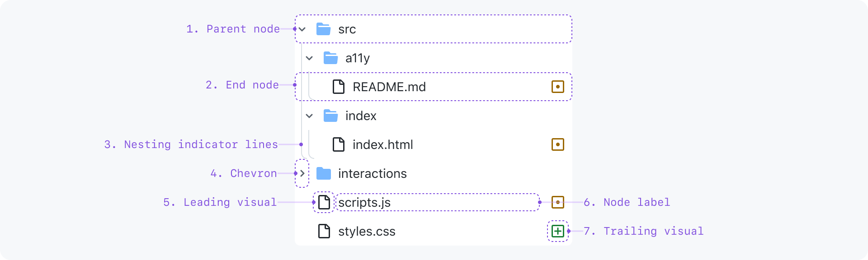Click the scripts.js file icon
868x260 pixels.
point(324,202)
